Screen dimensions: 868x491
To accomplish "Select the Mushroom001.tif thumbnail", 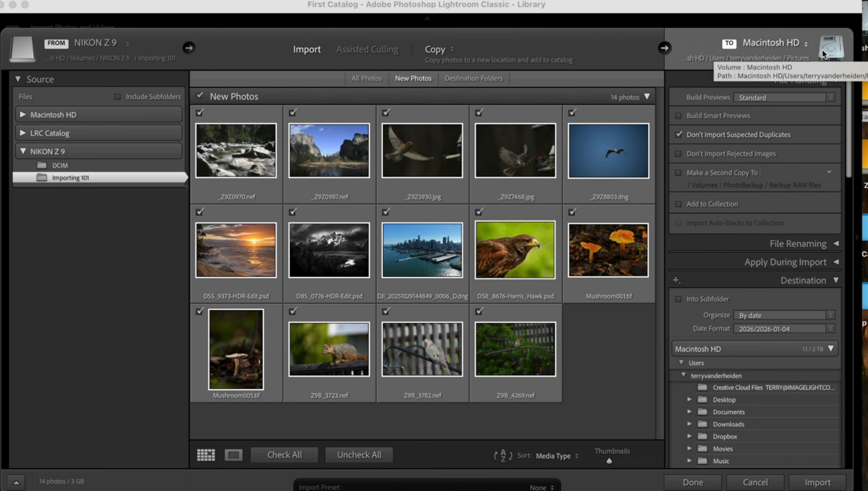I will pos(608,249).
